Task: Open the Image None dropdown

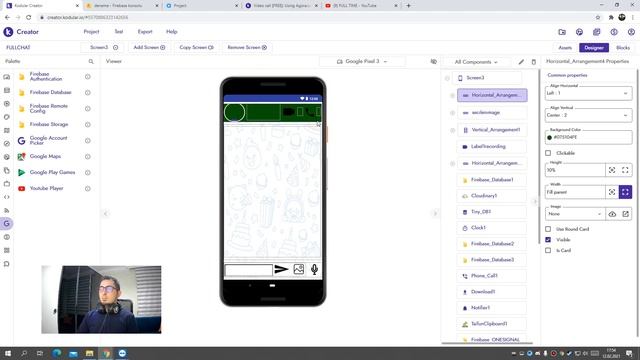Action: [575, 214]
